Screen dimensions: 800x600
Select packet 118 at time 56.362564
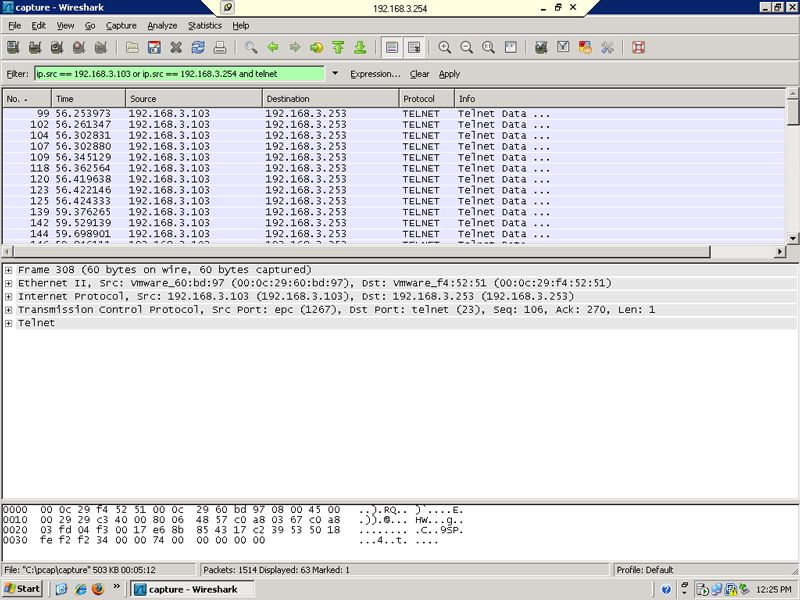tap(394, 168)
